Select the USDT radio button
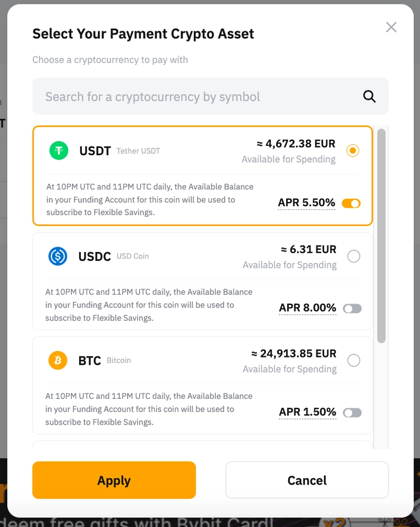420x527 pixels. [353, 151]
